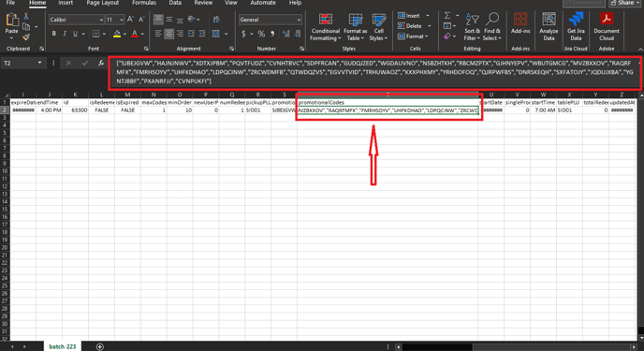644x351 pixels.
Task: Click Delete cells button
Action: [x=414, y=26]
